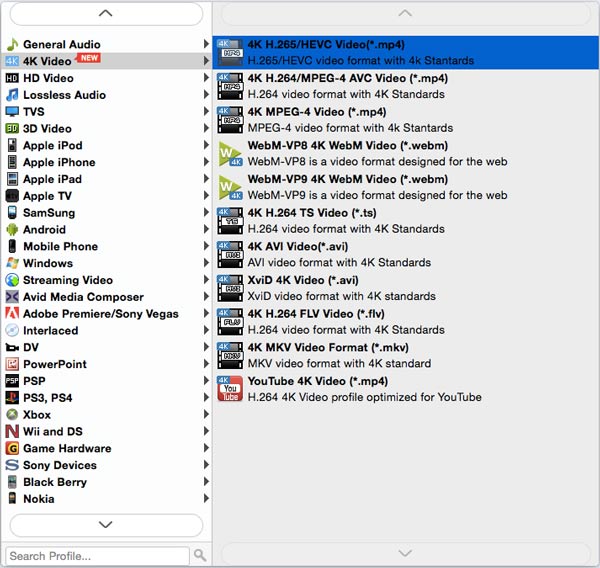Click the DV camcorder icon

click(x=12, y=348)
